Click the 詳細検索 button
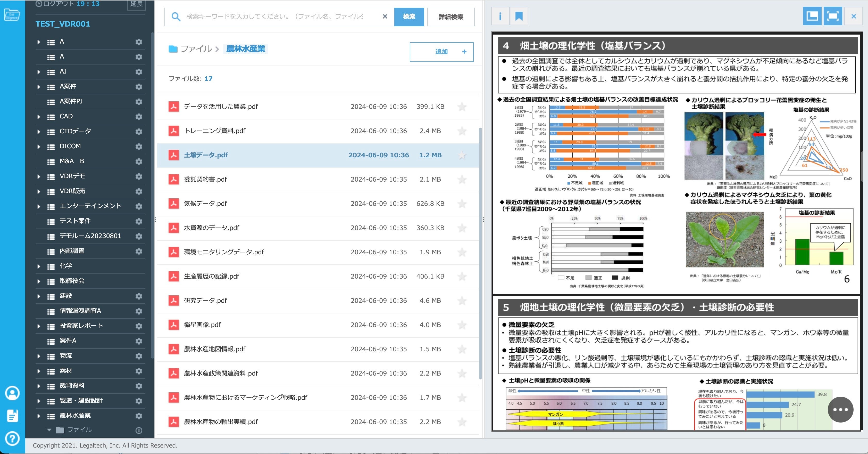This screenshot has height=454, width=868. pos(450,17)
